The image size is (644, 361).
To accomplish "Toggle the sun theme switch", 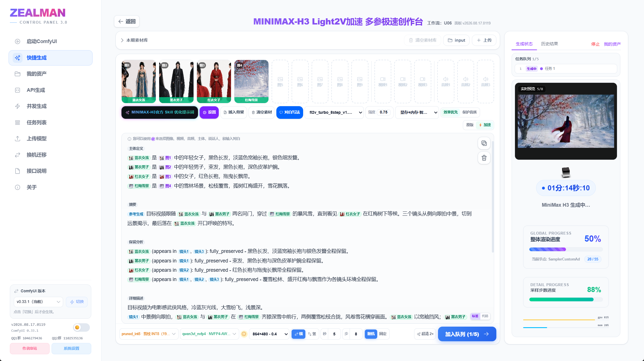I will pos(81,327).
